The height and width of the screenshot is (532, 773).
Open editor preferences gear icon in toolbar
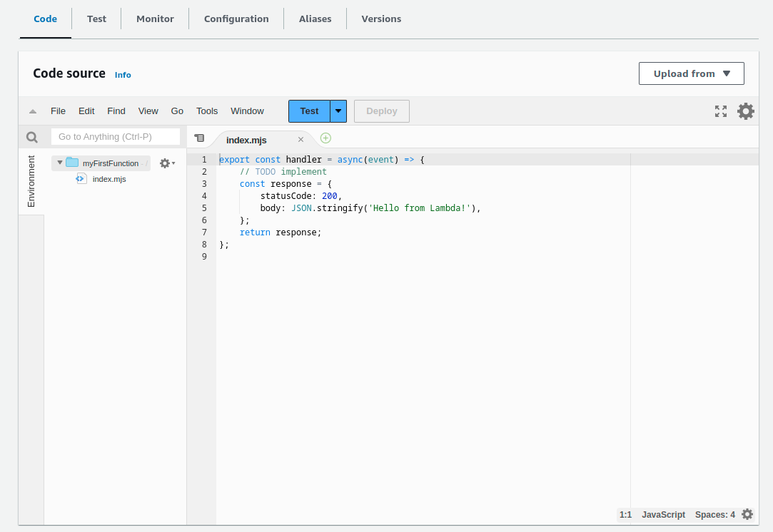point(745,111)
